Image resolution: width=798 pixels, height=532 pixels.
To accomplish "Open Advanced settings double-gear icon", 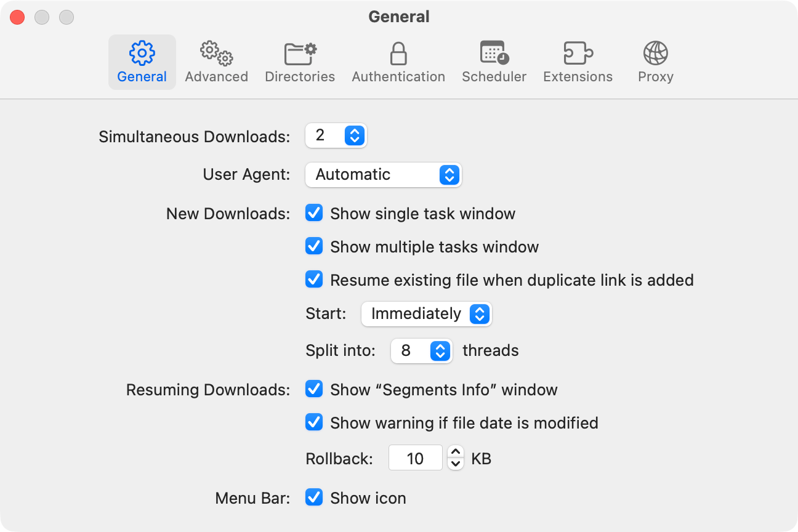I will [x=216, y=54].
